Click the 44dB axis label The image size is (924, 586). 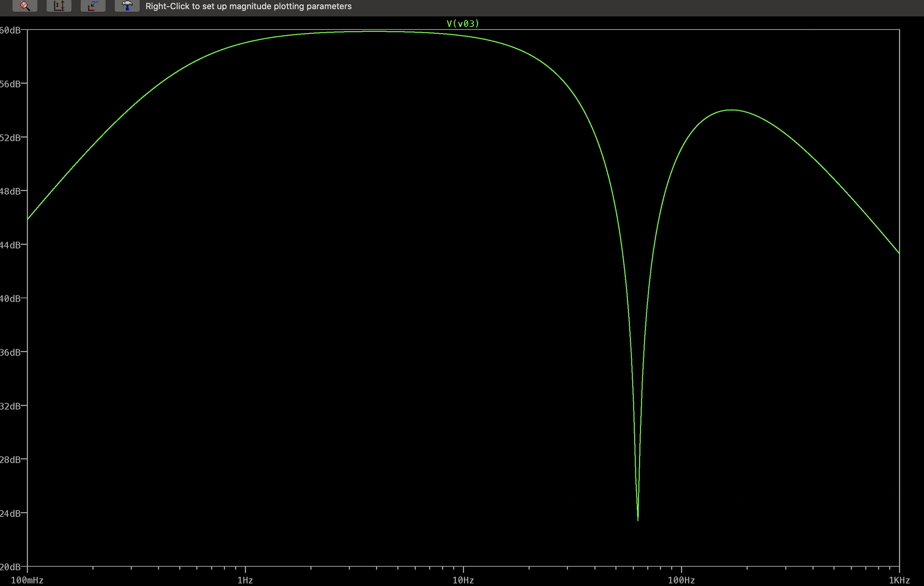click(10, 245)
